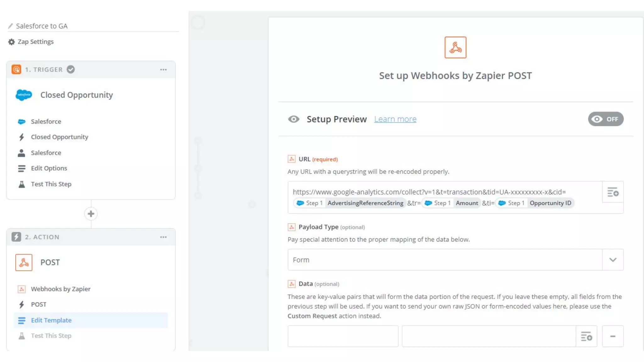Toggle the Setup Preview OFF switch
Image resolution: width=644 pixels, height=362 pixels.
605,119
